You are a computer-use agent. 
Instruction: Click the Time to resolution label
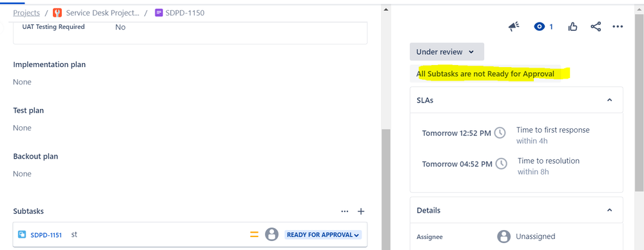549,161
